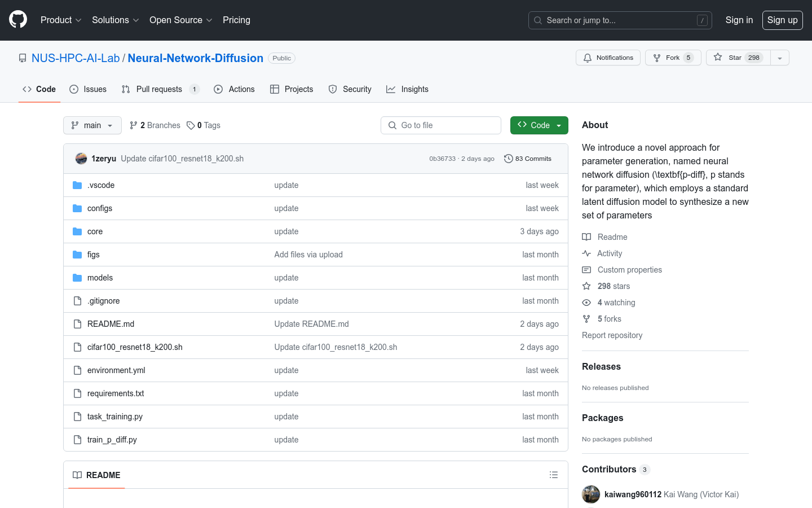The width and height of the screenshot is (812, 508).
Task: Click the GitHub logo icon
Action: [x=18, y=20]
